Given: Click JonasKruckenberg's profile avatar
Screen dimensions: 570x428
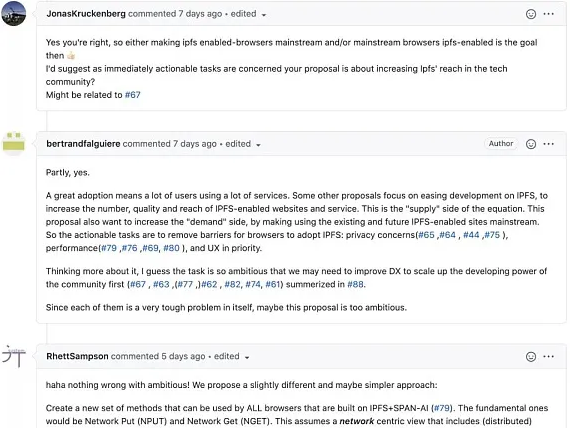Looking at the screenshot, I should click(14, 13).
